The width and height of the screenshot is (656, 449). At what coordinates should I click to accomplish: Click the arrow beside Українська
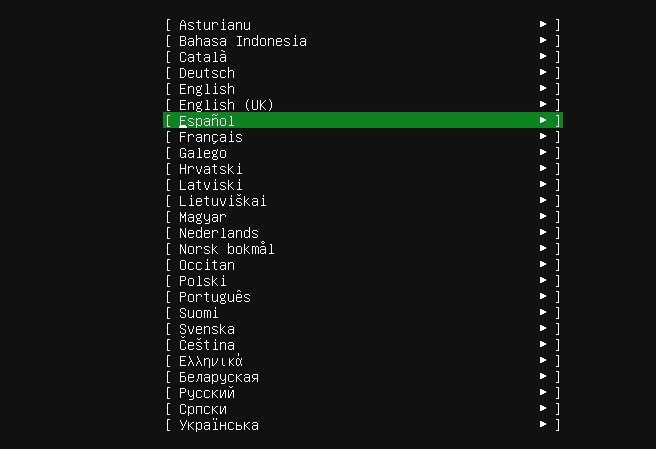pyautogui.click(x=542, y=425)
